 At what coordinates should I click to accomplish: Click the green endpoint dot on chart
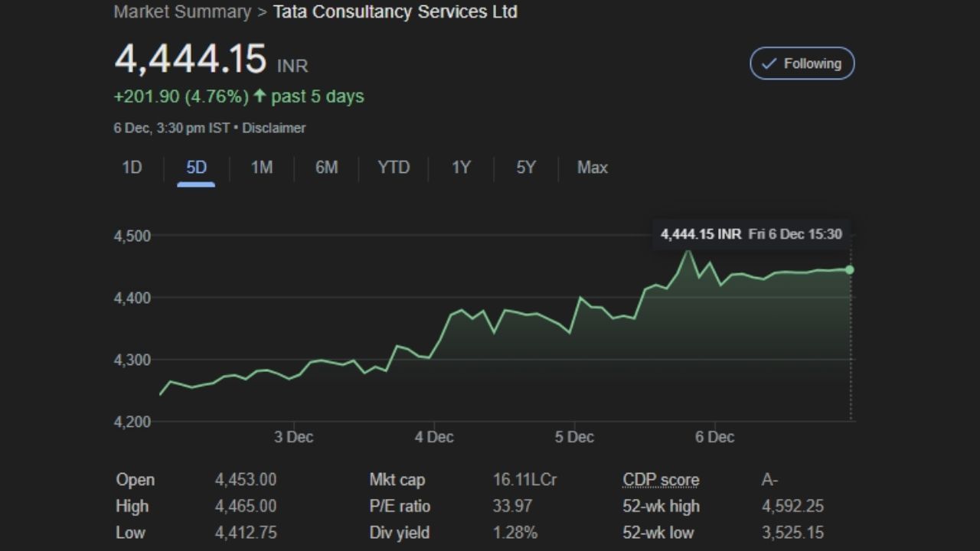pos(850,269)
